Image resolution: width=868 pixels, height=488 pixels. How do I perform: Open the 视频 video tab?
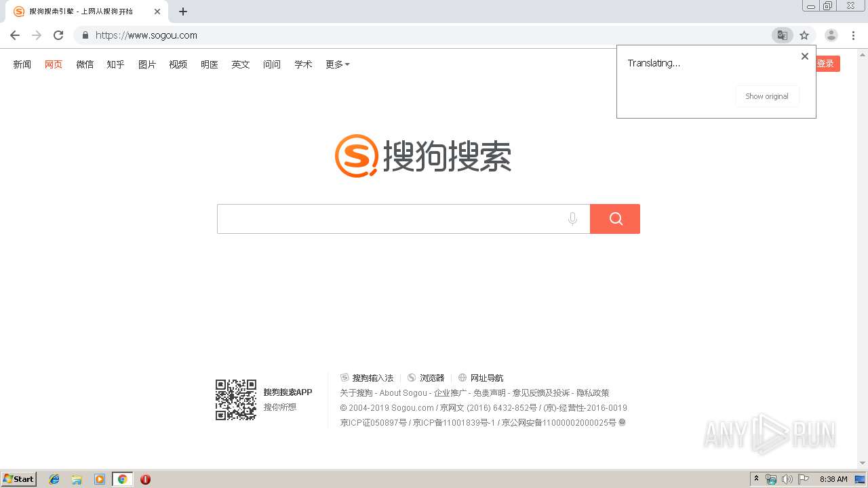[178, 64]
